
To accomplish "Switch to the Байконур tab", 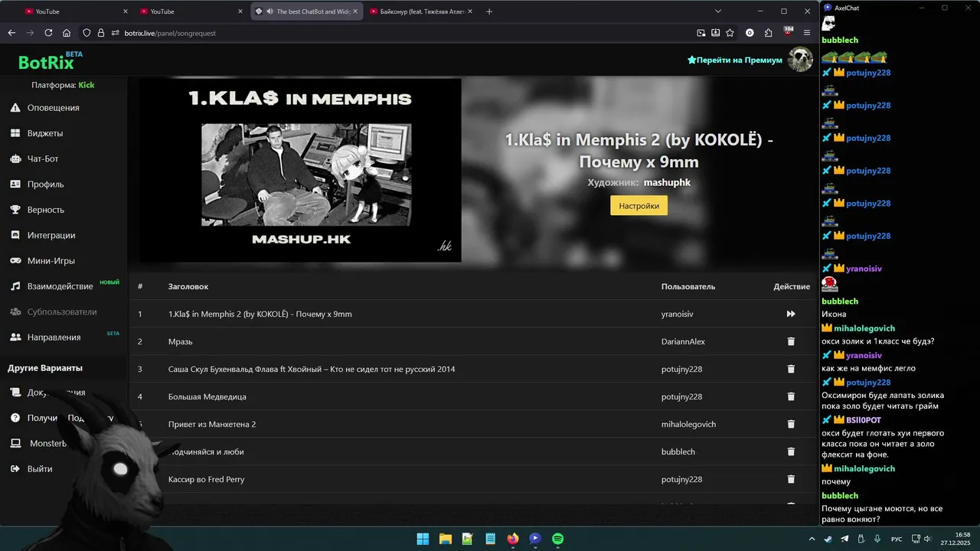I will 421,11.
